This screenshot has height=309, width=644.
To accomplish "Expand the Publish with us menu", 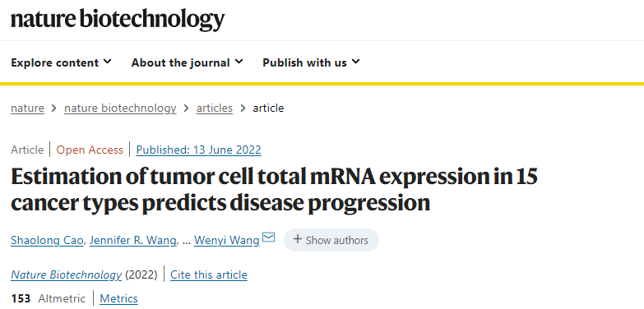I will pos(312,62).
